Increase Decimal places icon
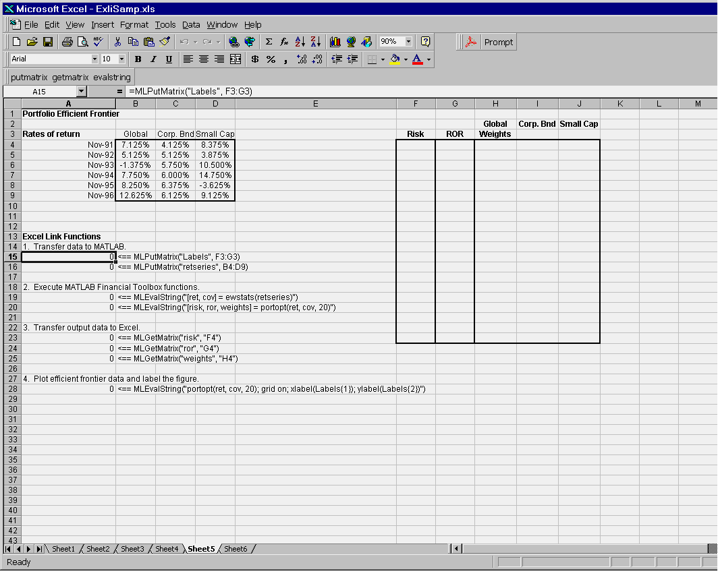The image size is (718, 588). (x=302, y=59)
